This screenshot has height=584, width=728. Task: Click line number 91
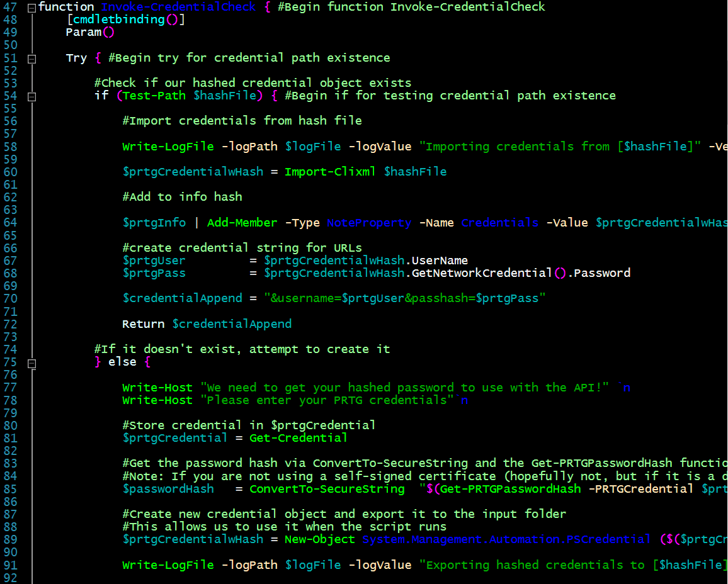[x=11, y=564]
